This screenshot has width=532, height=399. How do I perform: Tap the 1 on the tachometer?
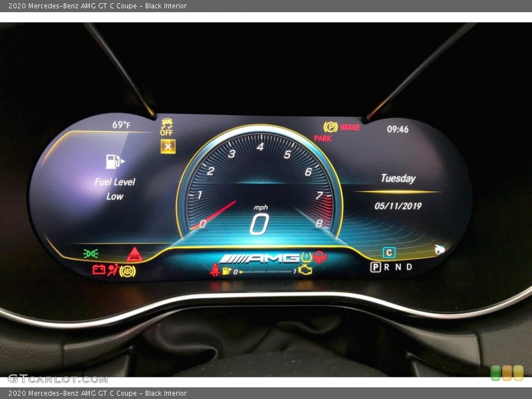(200, 195)
